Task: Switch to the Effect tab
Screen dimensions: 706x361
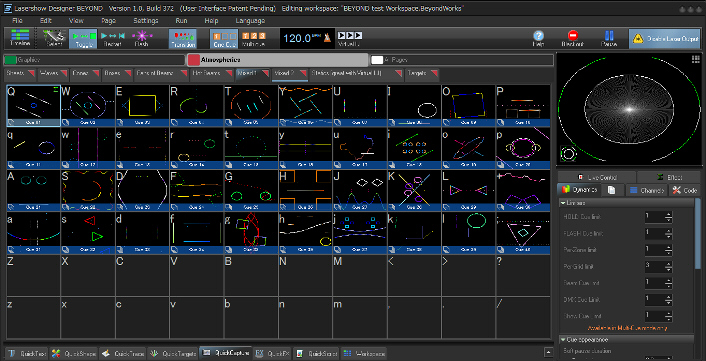Action: (x=669, y=177)
